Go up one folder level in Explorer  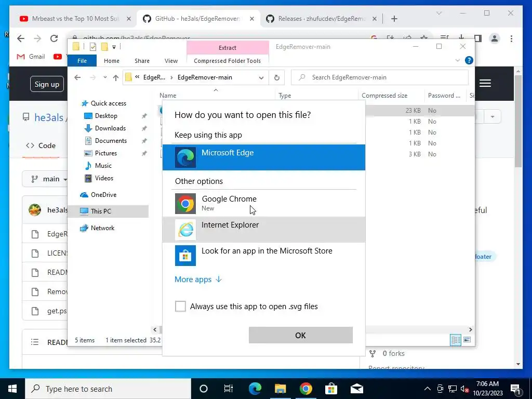pyautogui.click(x=116, y=78)
